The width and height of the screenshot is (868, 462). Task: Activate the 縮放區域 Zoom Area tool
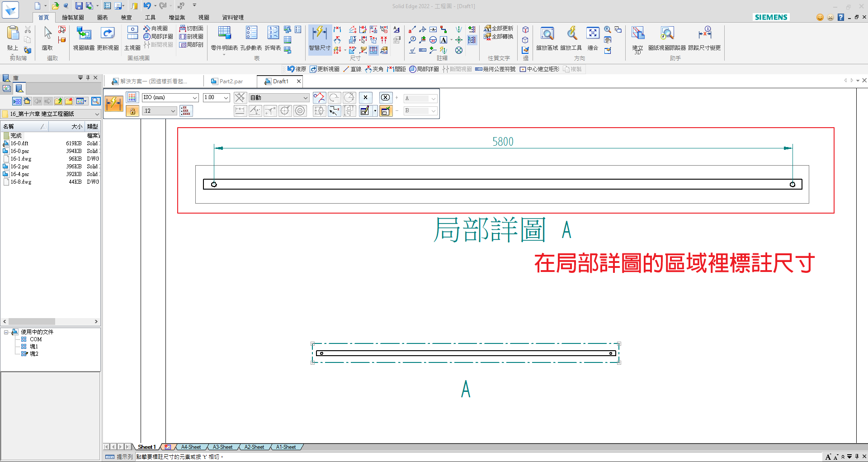click(547, 38)
